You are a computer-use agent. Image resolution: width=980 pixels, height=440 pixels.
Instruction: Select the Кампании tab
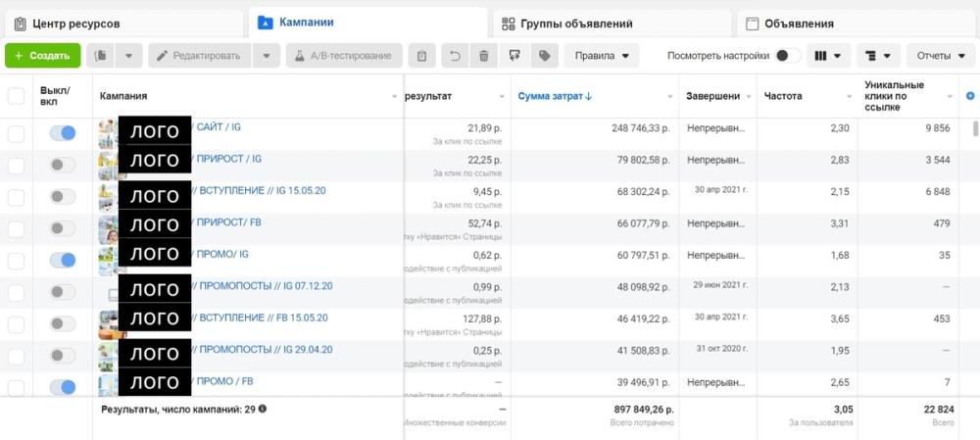(x=367, y=23)
